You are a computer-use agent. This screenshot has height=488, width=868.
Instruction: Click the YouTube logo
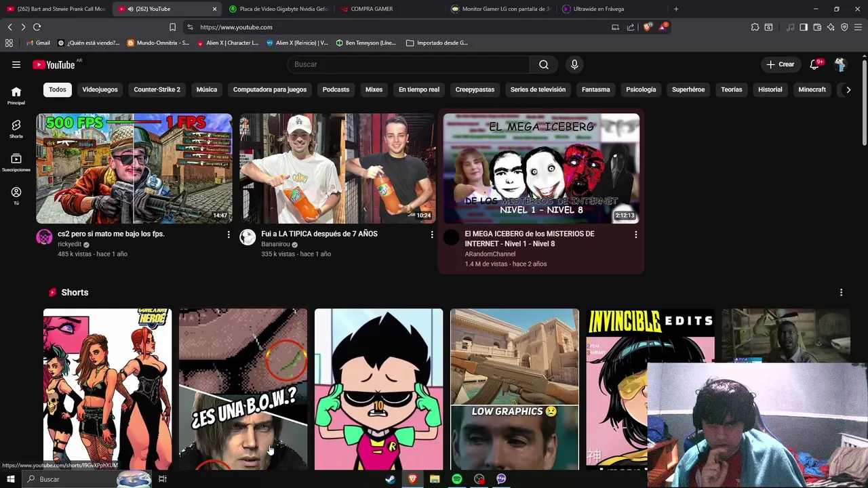(54, 64)
